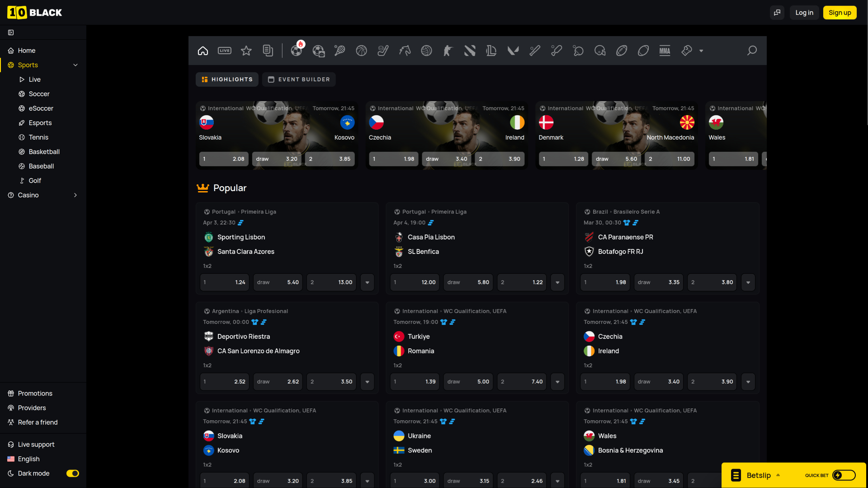Open the darts icon dropdown arrow
The width and height of the screenshot is (868, 488).
tap(701, 51)
